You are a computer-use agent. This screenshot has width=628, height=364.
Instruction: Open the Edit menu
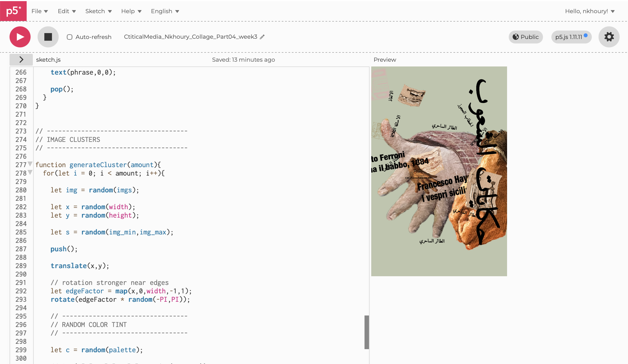(x=67, y=11)
